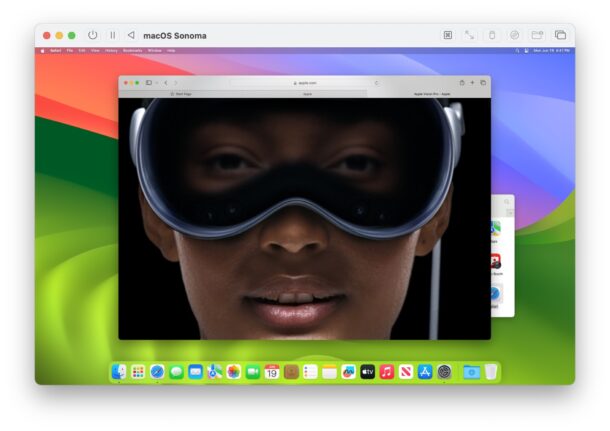Screen dimensions: 610x431
Task: Click the restart triangle icon in VM toolbar
Action: (x=130, y=35)
